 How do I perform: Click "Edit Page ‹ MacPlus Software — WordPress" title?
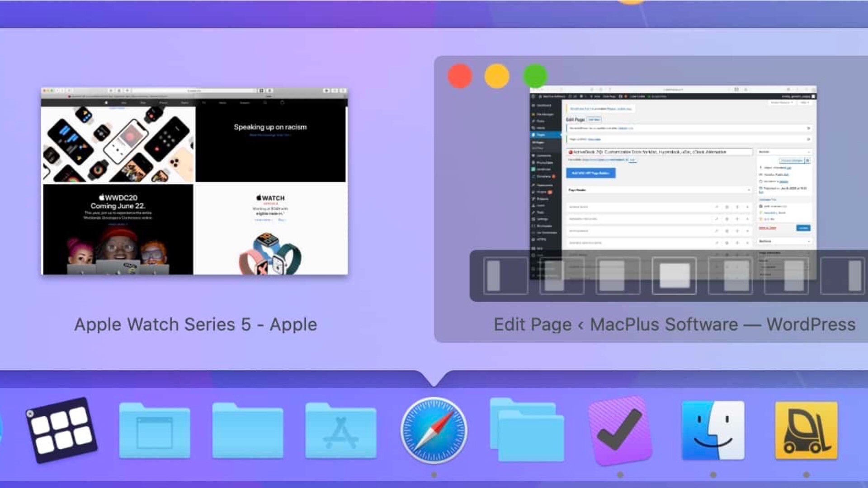click(x=675, y=324)
